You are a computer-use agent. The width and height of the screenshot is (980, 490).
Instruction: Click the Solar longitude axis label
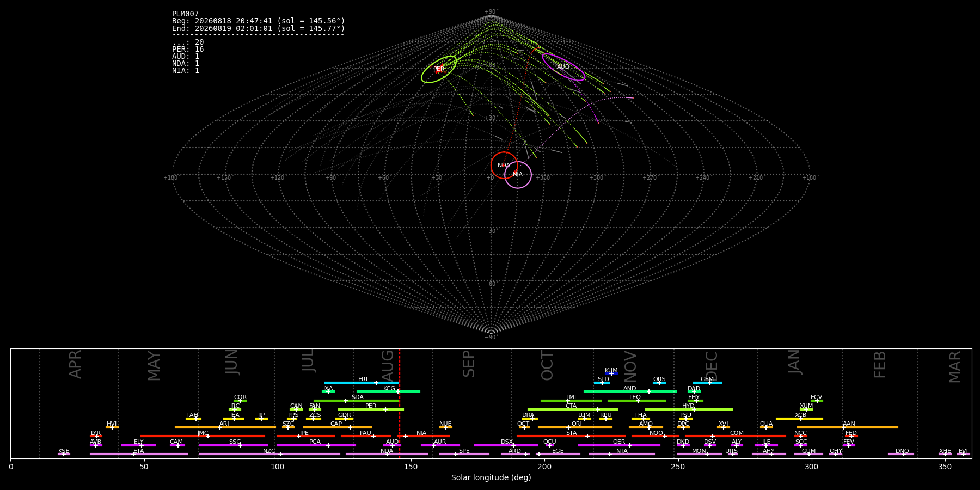tap(491, 477)
